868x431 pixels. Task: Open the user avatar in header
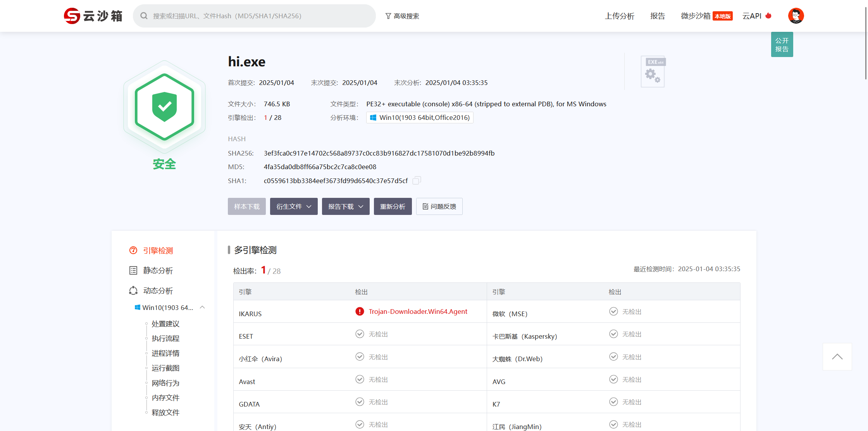[796, 16]
